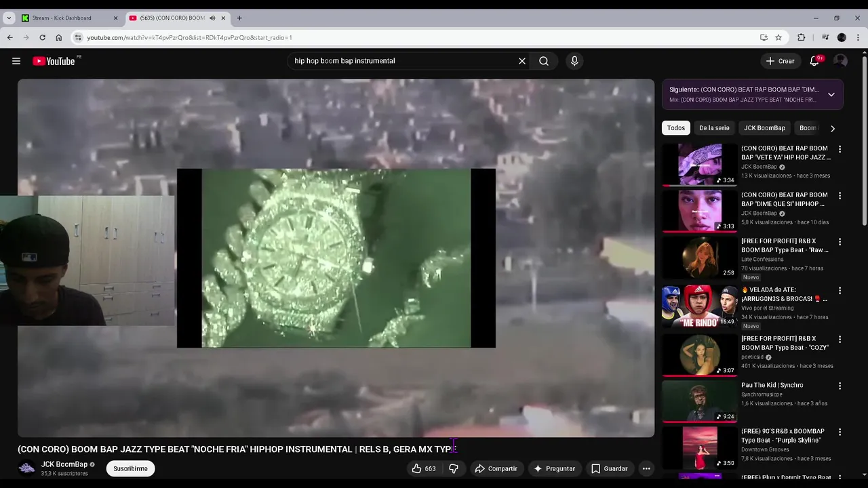Switch to Stream - Kick Dashboard tab
868x488 pixels.
tap(70, 18)
